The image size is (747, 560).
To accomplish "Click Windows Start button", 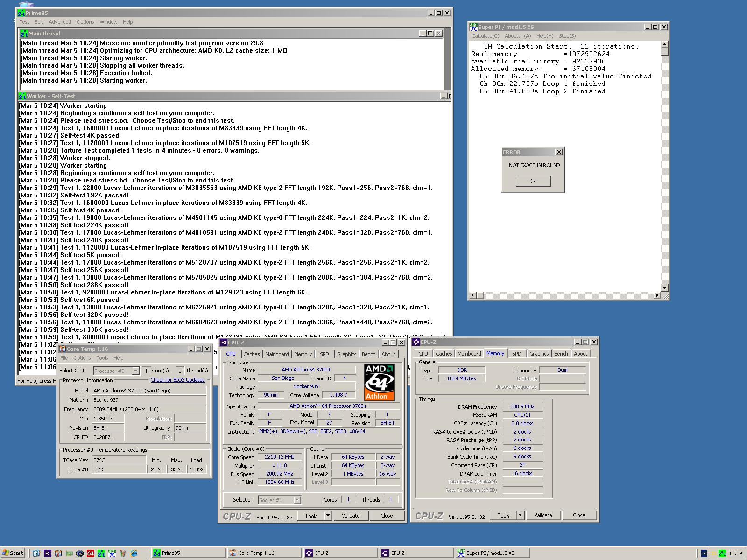I will (x=13, y=553).
